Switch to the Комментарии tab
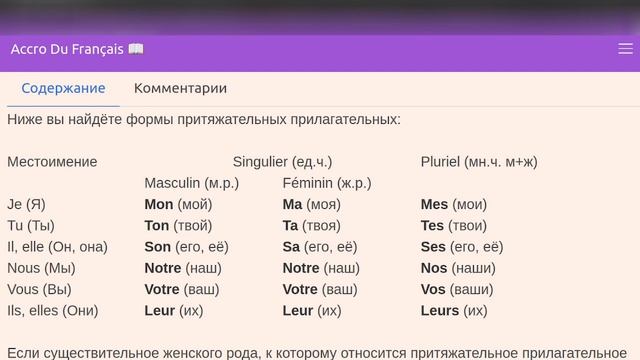640x360 pixels. click(x=180, y=88)
